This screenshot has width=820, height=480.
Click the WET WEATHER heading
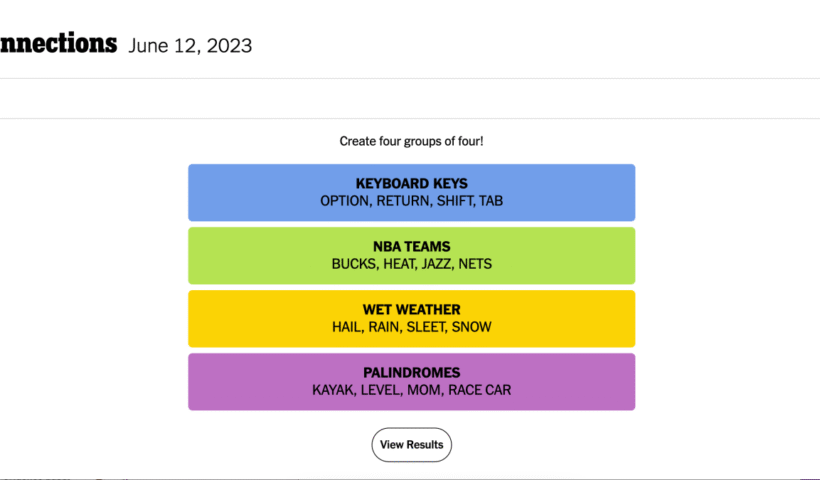(x=411, y=310)
